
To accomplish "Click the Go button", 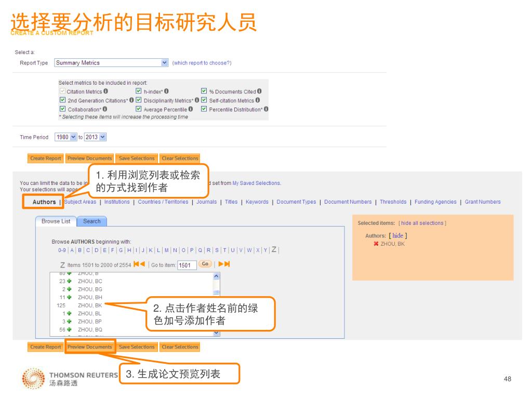I will click(x=205, y=264).
